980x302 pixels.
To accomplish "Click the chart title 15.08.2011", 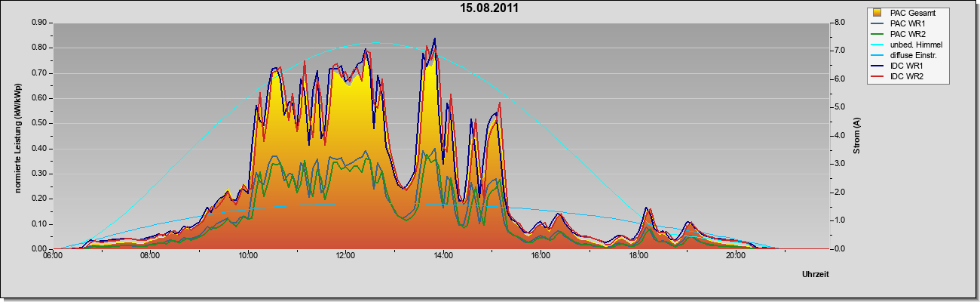I will (489, 8).
